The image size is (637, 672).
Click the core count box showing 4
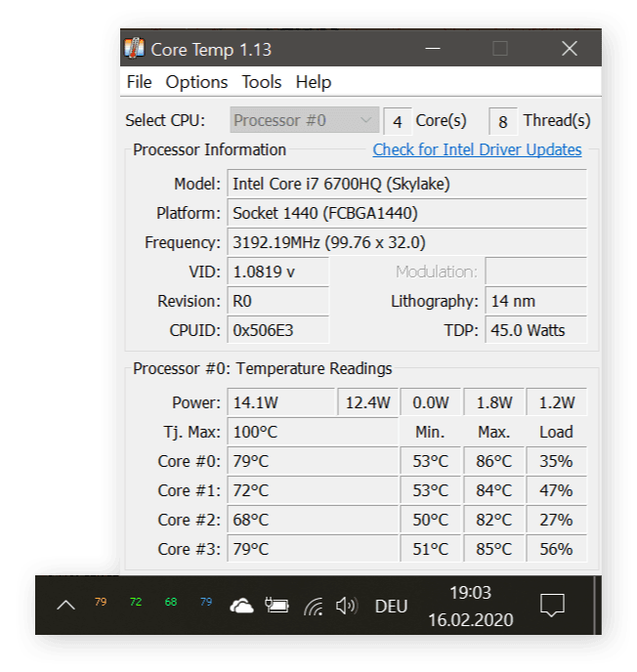tap(398, 121)
